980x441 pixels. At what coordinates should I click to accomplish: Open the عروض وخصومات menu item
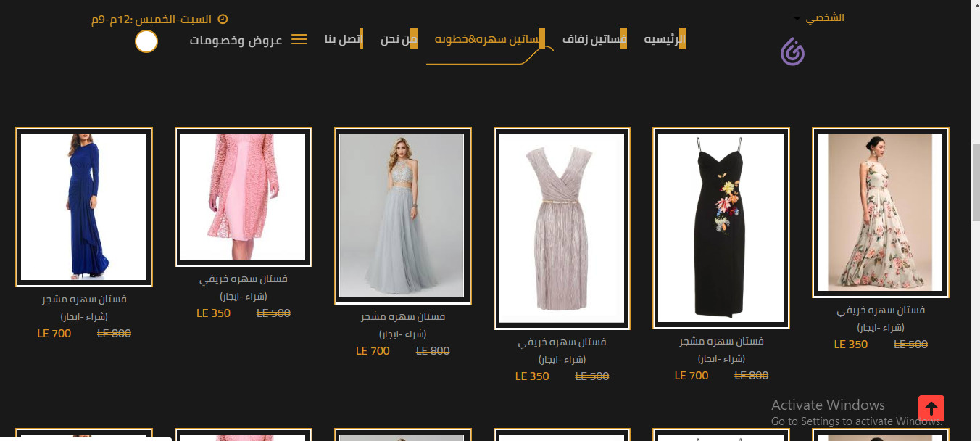(236, 40)
